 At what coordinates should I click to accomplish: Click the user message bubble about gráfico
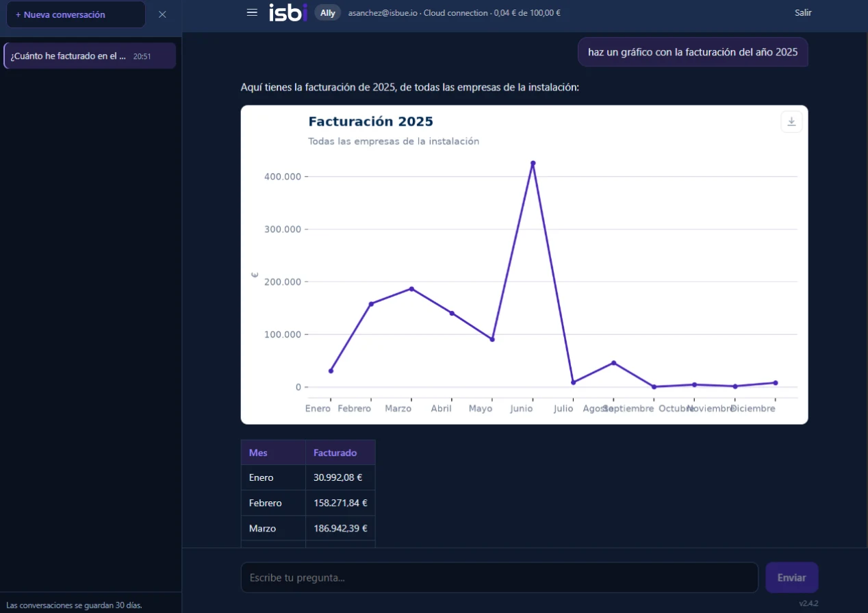click(x=693, y=52)
